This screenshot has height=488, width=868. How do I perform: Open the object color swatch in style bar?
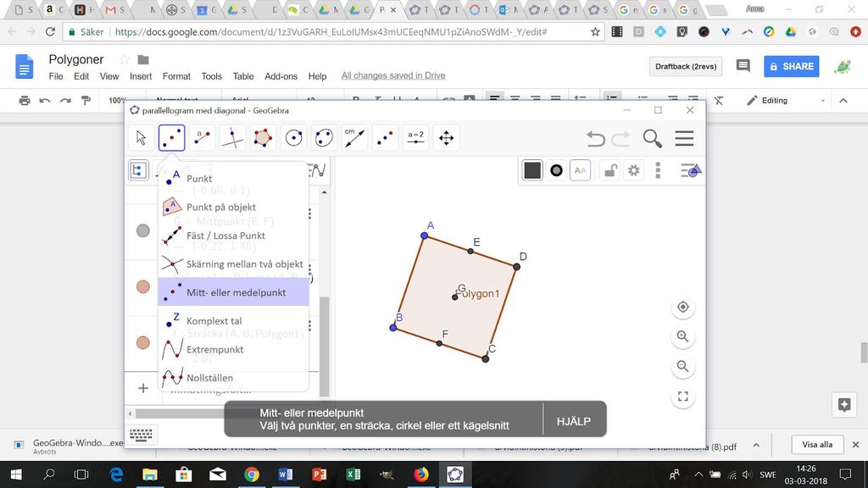[x=532, y=170]
